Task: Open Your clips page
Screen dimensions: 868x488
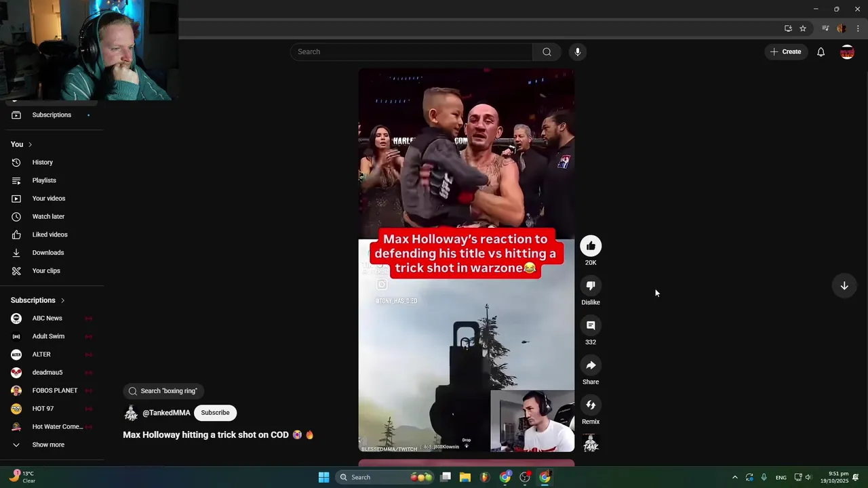Action: 52,271
